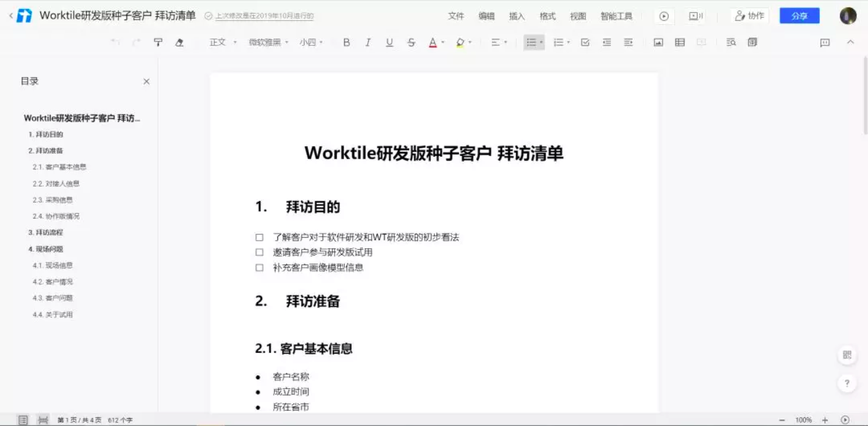Click the circular icon right of zoom in
This screenshot has height=426, width=868.
pyautogui.click(x=845, y=420)
